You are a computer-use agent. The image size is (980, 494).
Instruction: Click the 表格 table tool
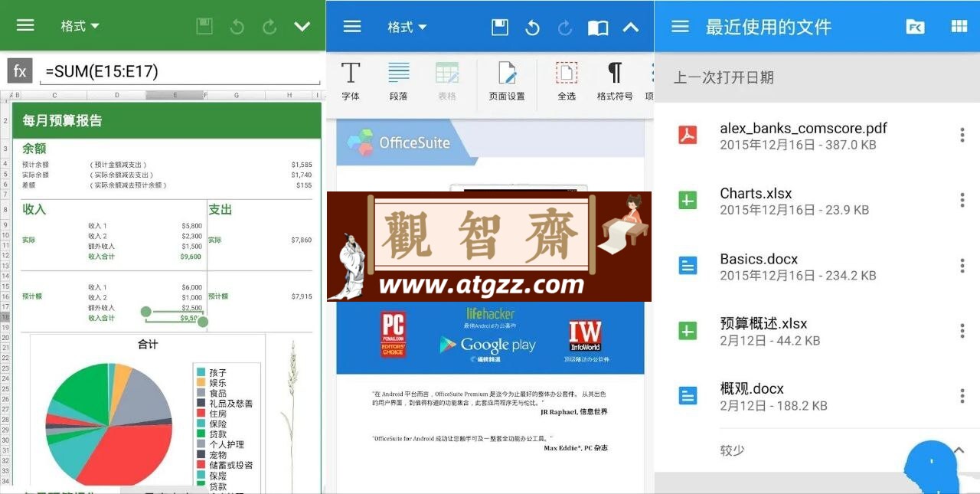[x=447, y=81]
